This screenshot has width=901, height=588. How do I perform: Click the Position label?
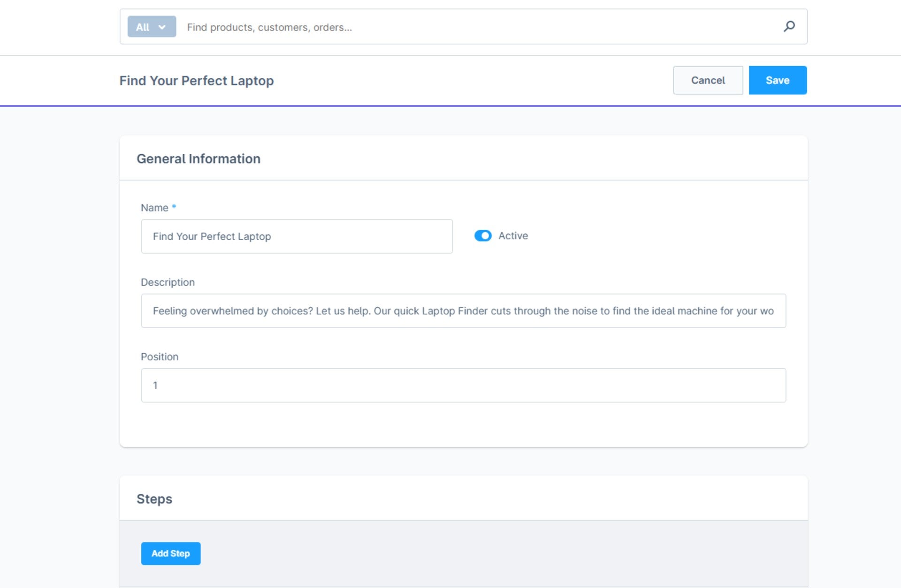click(x=160, y=357)
